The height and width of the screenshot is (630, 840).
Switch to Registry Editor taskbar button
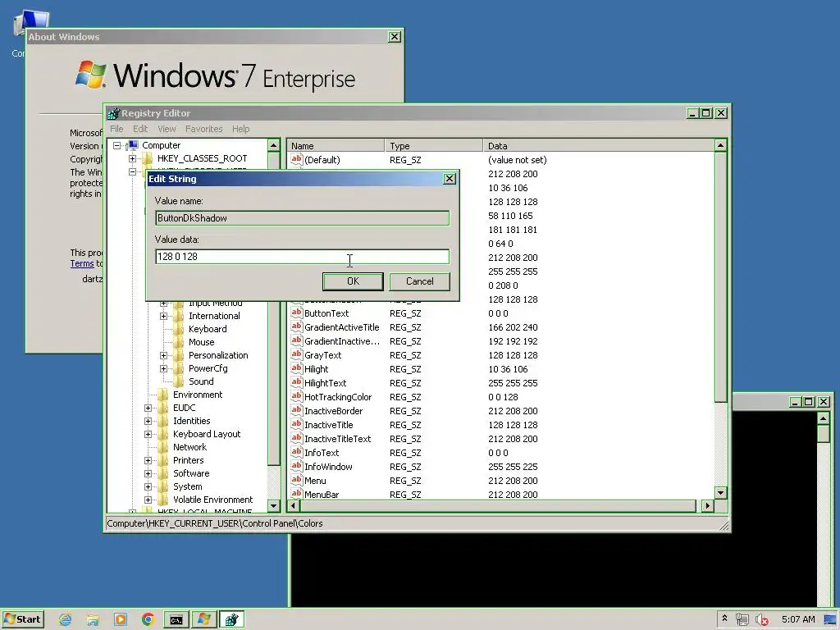click(x=232, y=620)
